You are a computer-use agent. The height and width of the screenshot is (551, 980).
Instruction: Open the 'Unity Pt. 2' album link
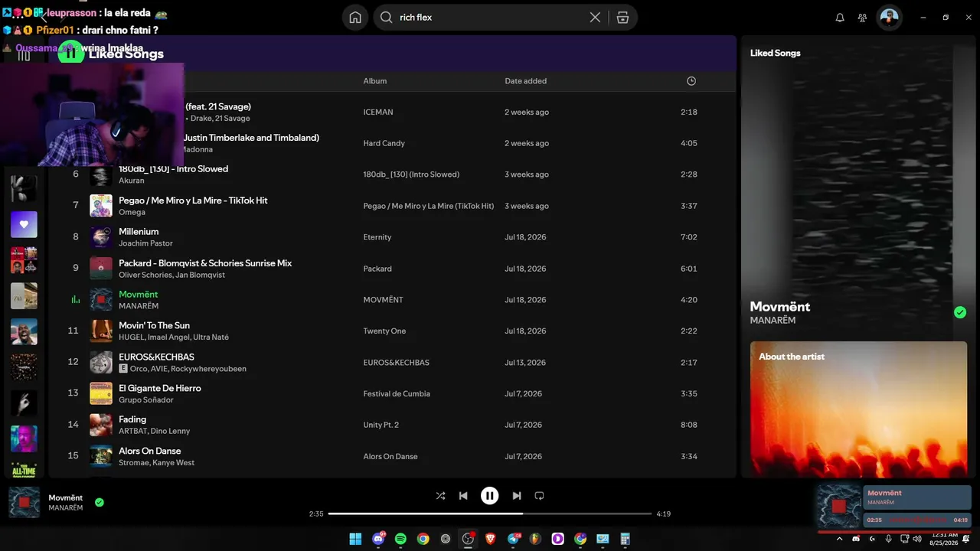point(381,425)
